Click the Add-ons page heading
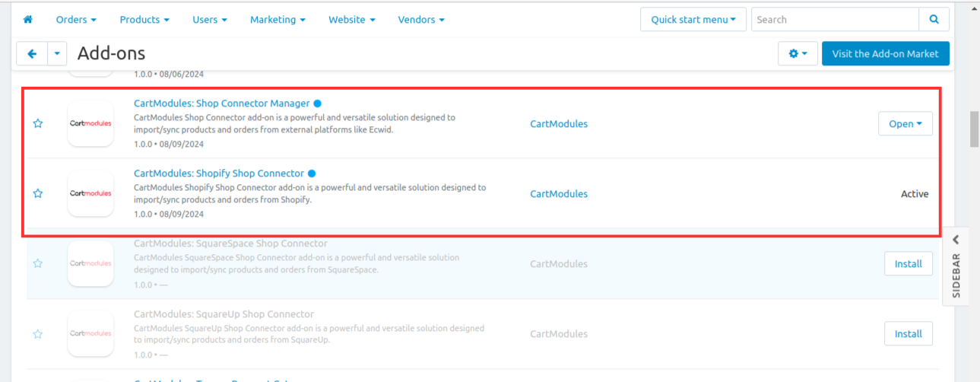This screenshot has height=382, width=980. (x=111, y=53)
